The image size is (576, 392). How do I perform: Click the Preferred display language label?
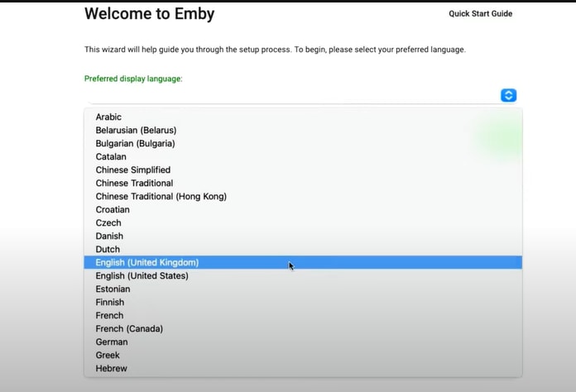coord(133,79)
